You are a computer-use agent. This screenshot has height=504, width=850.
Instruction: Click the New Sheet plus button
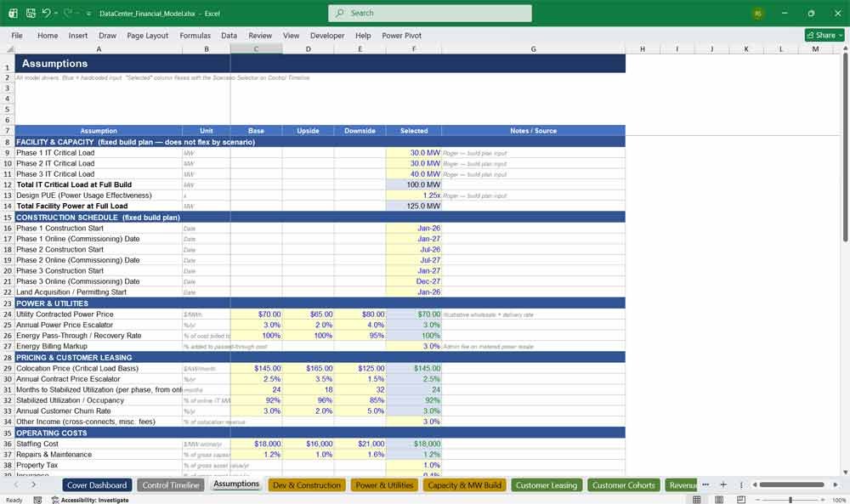(723, 484)
